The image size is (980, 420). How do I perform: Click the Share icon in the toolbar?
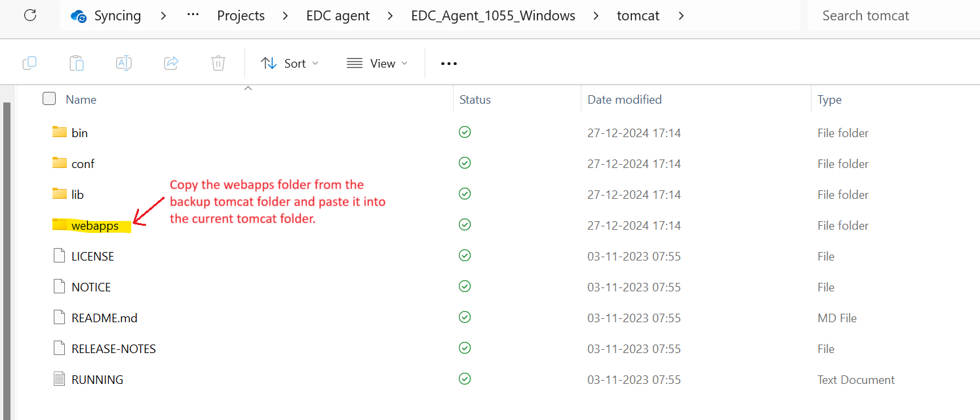171,63
